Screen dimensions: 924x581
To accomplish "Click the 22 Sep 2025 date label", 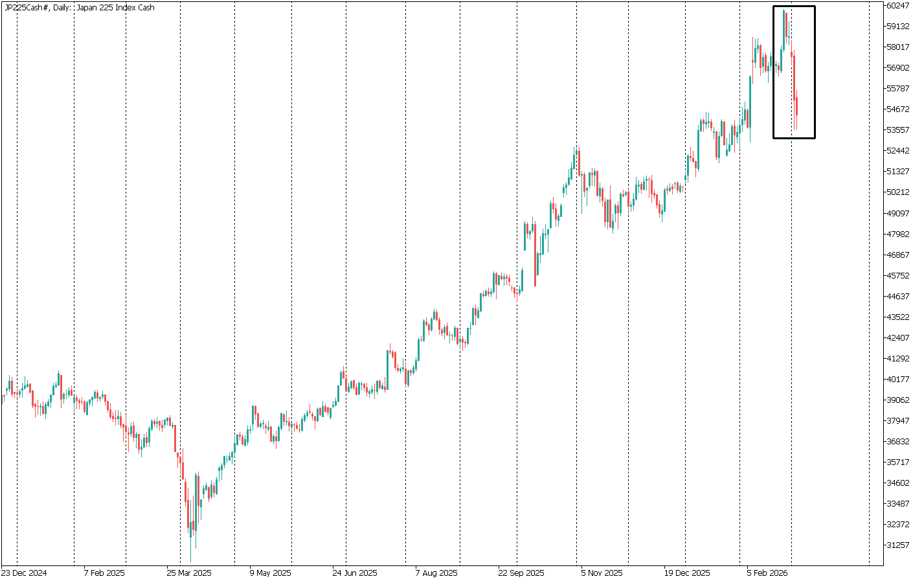I will tap(521, 573).
